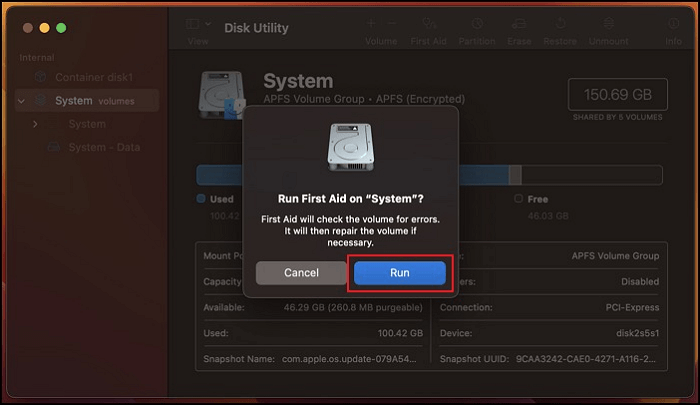Click the add Volume plus icon
Image resolution: width=700 pixels, height=405 pixels.
click(x=371, y=23)
